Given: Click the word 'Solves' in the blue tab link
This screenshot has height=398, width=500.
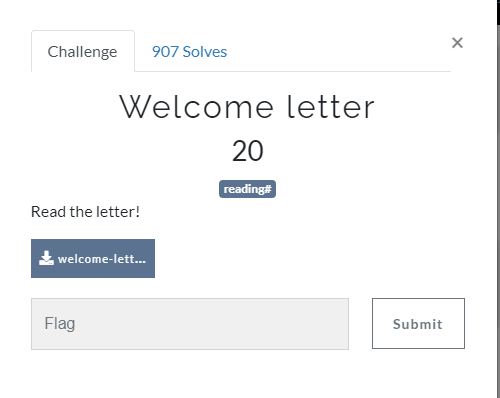Looking at the screenshot, I should [x=205, y=52].
